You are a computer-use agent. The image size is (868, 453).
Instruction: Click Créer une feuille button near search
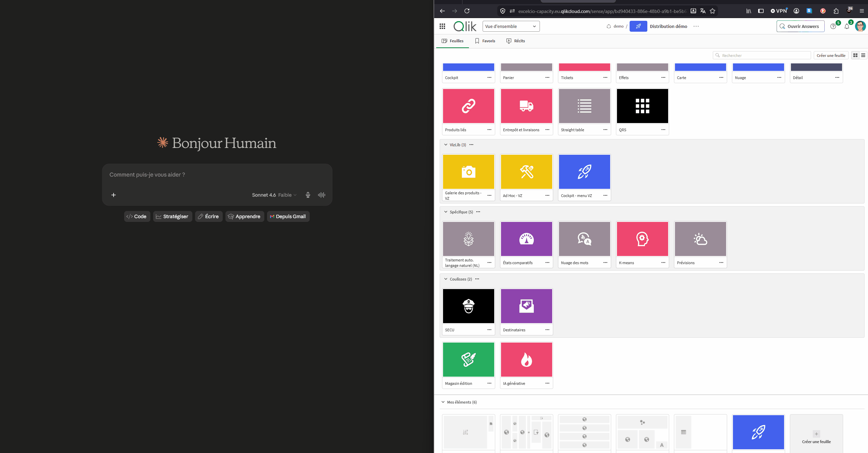point(831,55)
